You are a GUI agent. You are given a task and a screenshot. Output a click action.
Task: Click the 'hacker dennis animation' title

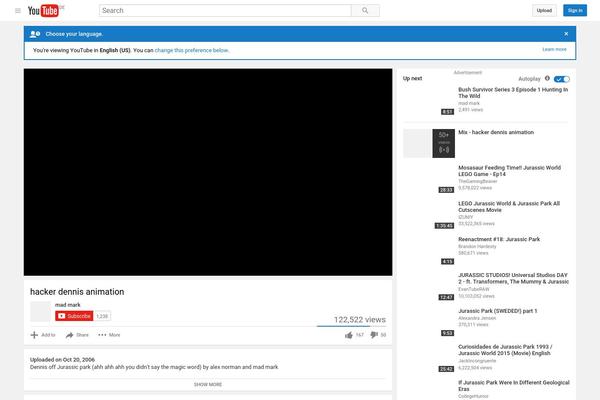77,292
